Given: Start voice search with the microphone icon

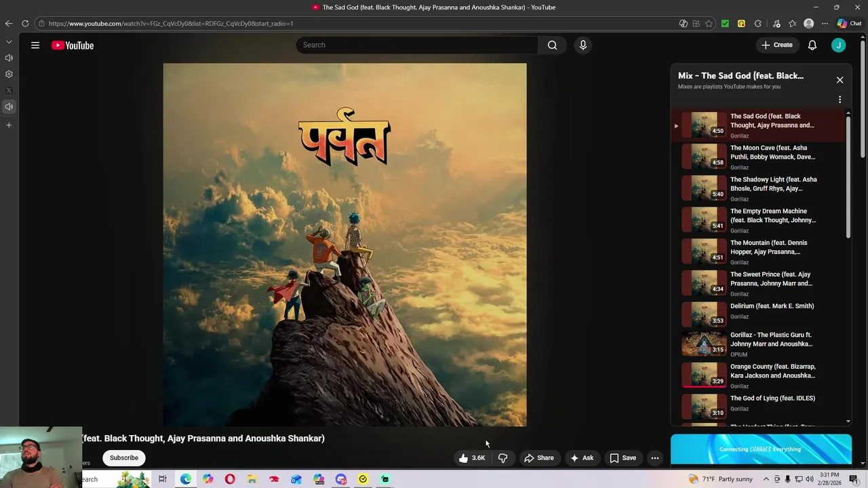Looking at the screenshot, I should tap(583, 45).
